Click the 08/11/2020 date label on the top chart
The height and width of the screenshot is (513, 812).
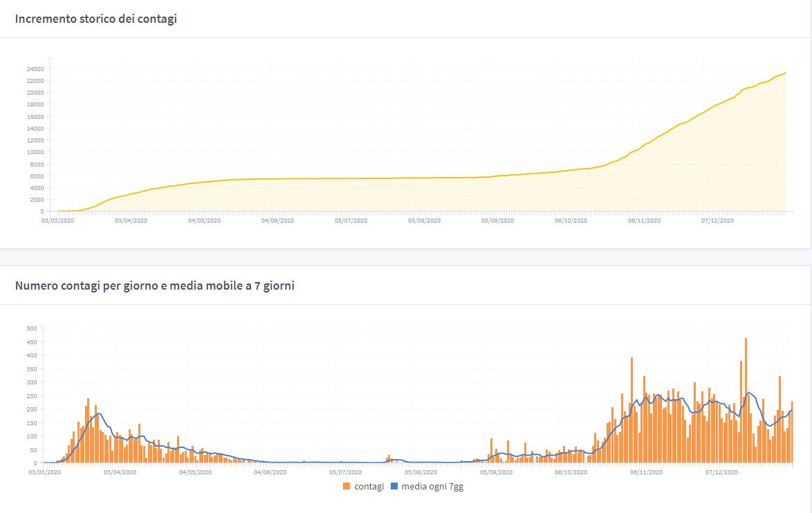coord(644,221)
